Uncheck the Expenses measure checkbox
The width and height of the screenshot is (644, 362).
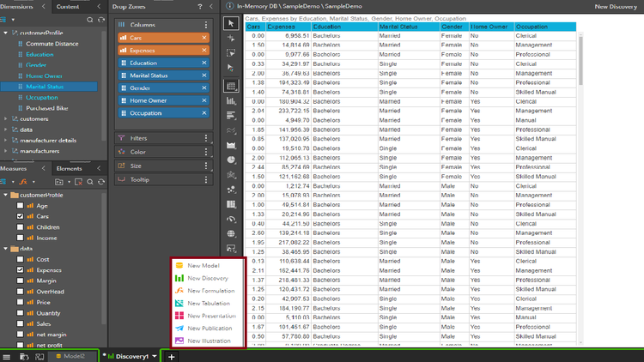(20, 270)
